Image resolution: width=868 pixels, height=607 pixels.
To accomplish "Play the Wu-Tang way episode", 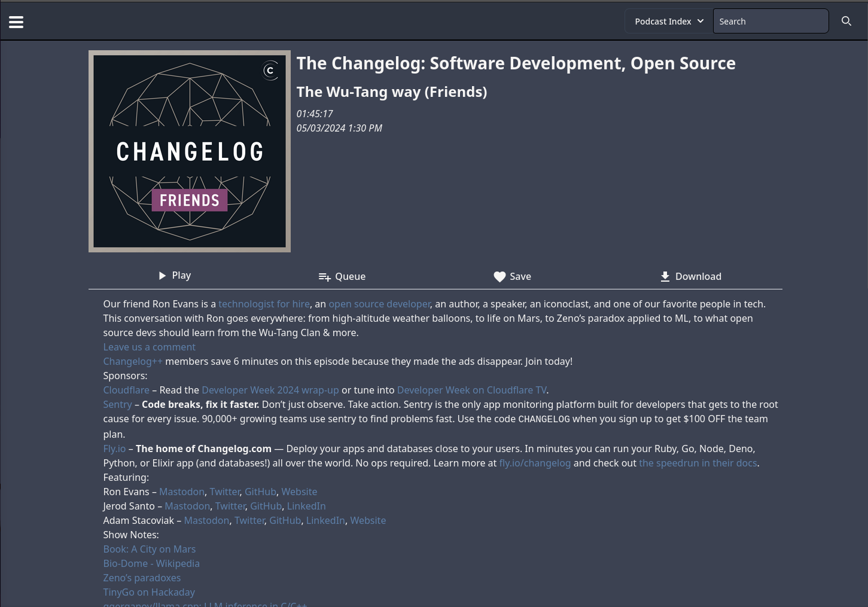I will (174, 276).
